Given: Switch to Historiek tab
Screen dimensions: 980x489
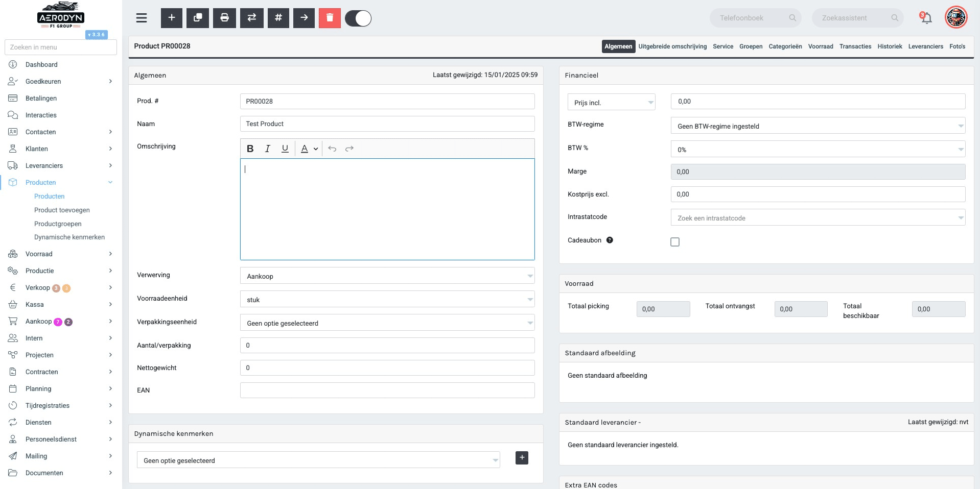Looking at the screenshot, I should [890, 46].
